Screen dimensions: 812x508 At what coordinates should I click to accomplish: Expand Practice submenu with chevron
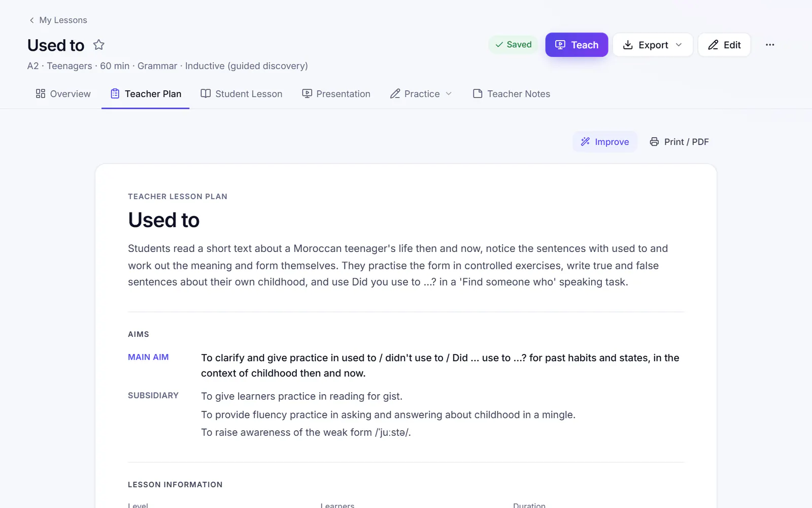(449, 93)
